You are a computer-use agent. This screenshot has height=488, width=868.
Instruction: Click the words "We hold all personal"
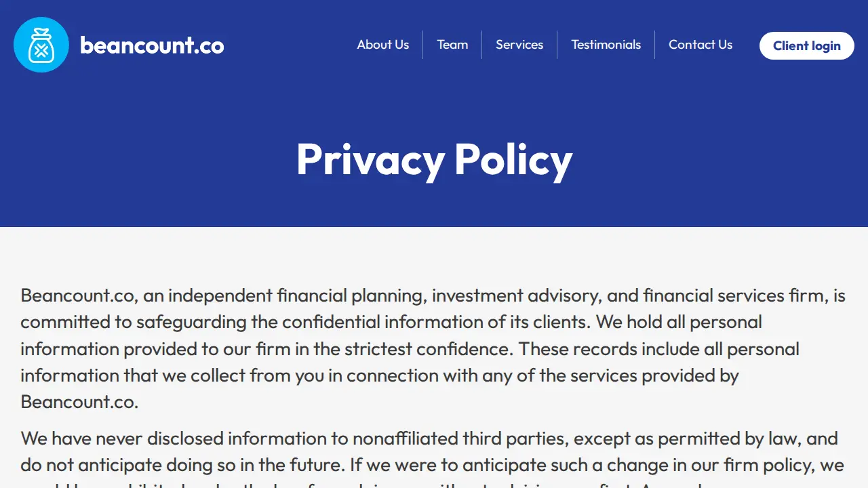pyautogui.click(x=679, y=322)
